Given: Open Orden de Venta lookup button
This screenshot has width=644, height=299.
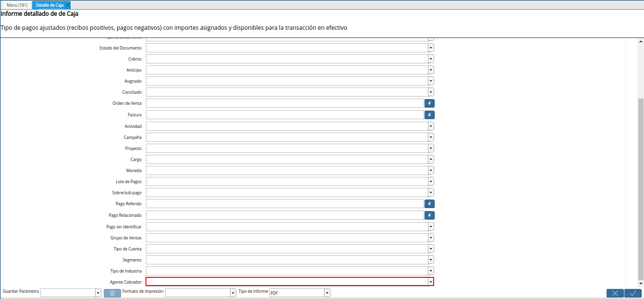Looking at the screenshot, I should 429,103.
